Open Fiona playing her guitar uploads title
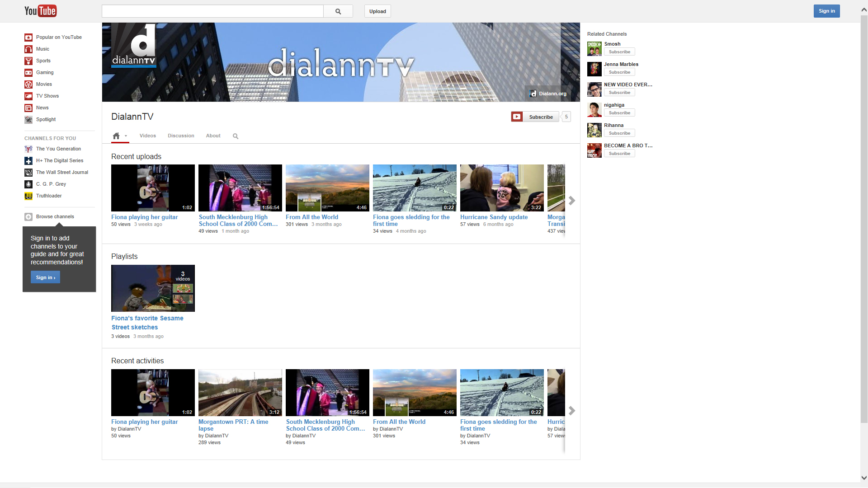This screenshot has width=868, height=488. (145, 217)
